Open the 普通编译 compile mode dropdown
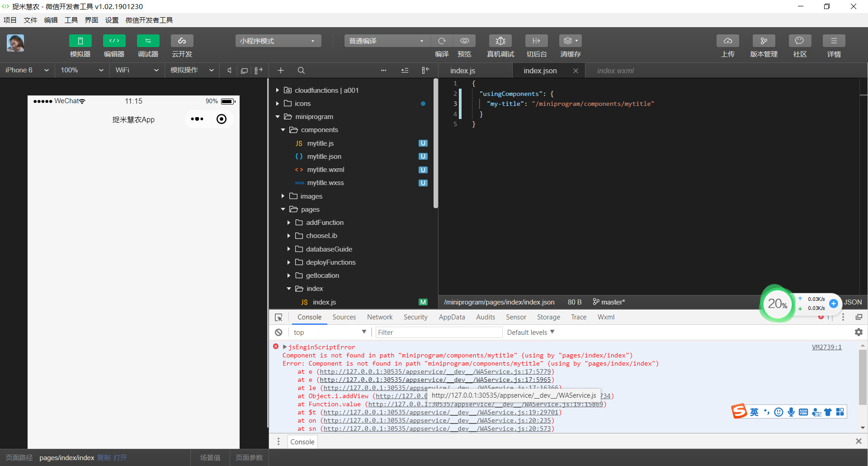The width and height of the screenshot is (868, 466). (387, 41)
